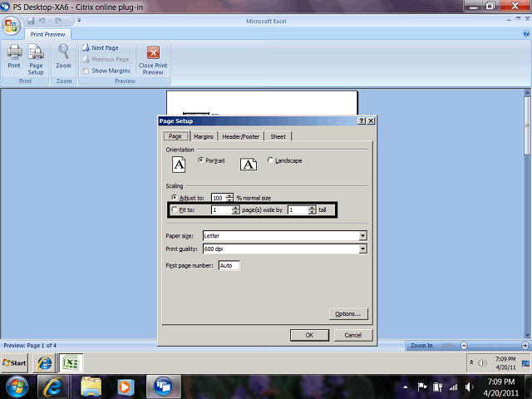Click the zoom slider track in status bar
The image size is (532, 399).
coord(495,346)
